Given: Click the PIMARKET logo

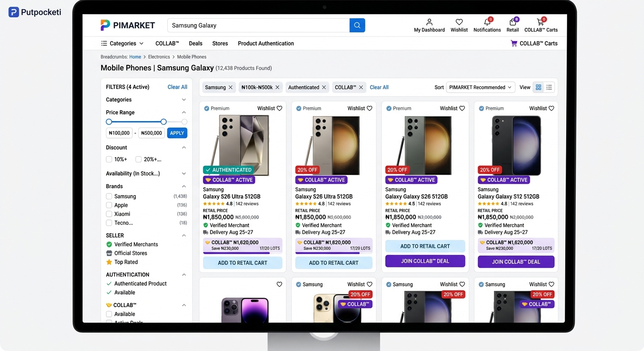Looking at the screenshot, I should tap(128, 25).
